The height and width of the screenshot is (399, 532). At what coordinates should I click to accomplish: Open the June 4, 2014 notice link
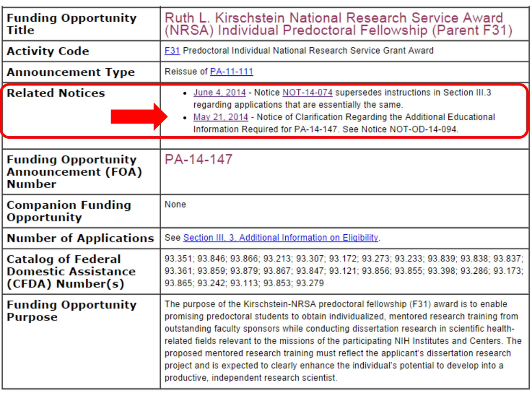point(219,93)
